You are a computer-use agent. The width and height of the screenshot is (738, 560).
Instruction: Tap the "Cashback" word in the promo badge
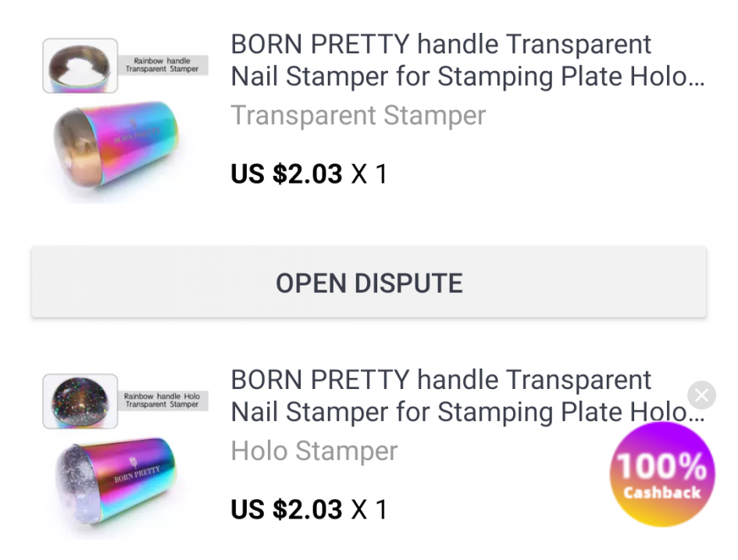point(662,493)
